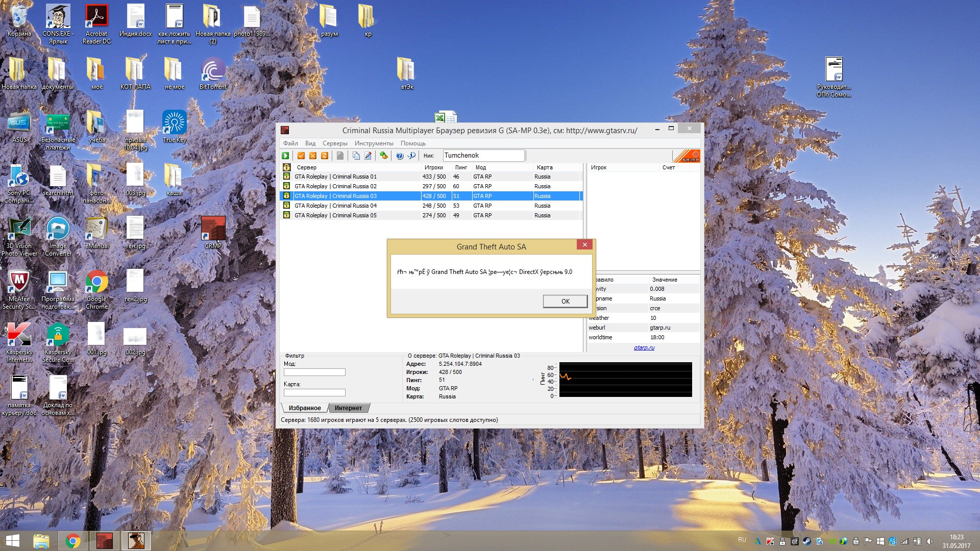980x551 pixels.
Task: Open the gtarp.ru link
Action: click(644, 347)
